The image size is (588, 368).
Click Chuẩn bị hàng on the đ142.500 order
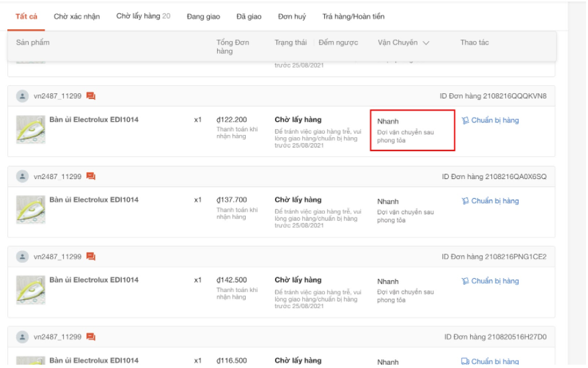490,281
